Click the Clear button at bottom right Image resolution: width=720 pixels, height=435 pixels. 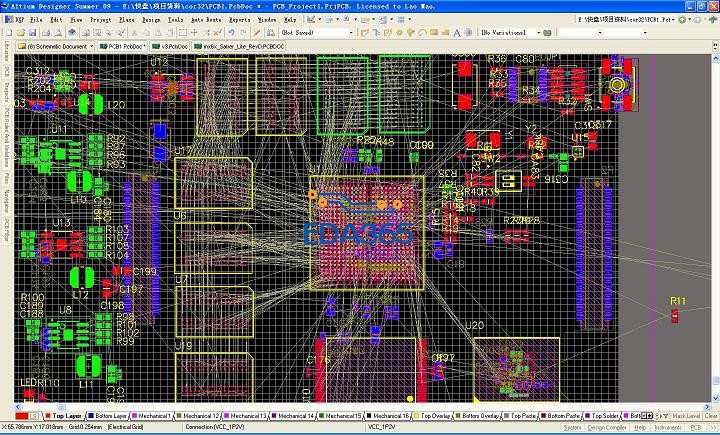710,415
